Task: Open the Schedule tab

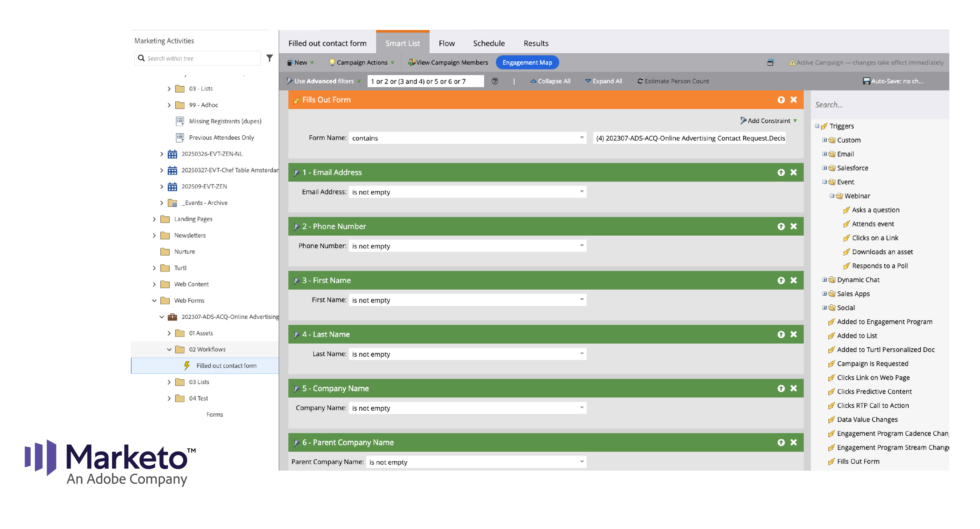Action: click(x=489, y=43)
